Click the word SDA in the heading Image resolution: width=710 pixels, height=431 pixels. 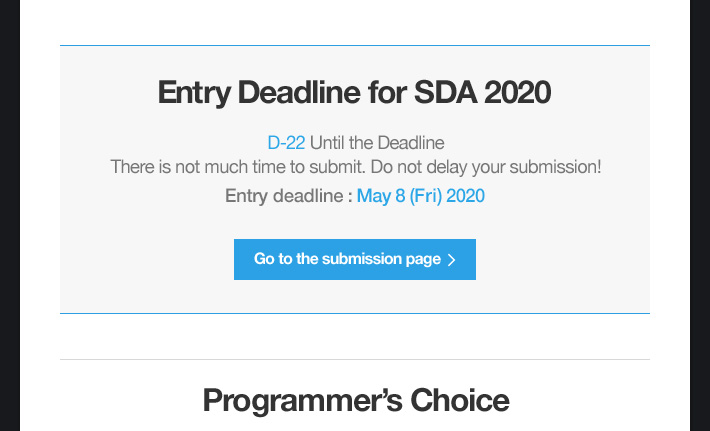446,92
